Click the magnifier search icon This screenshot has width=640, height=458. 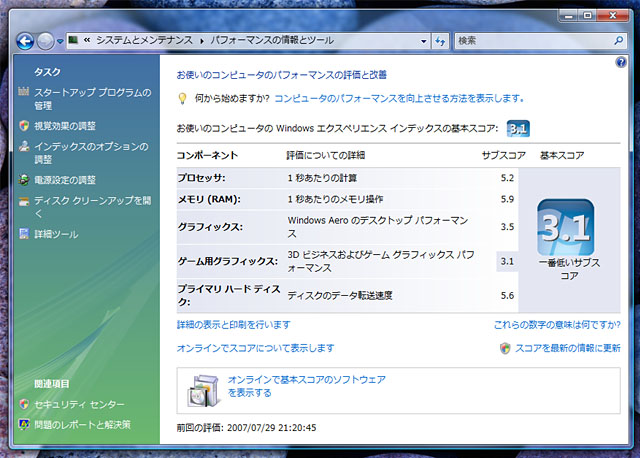[x=619, y=40]
